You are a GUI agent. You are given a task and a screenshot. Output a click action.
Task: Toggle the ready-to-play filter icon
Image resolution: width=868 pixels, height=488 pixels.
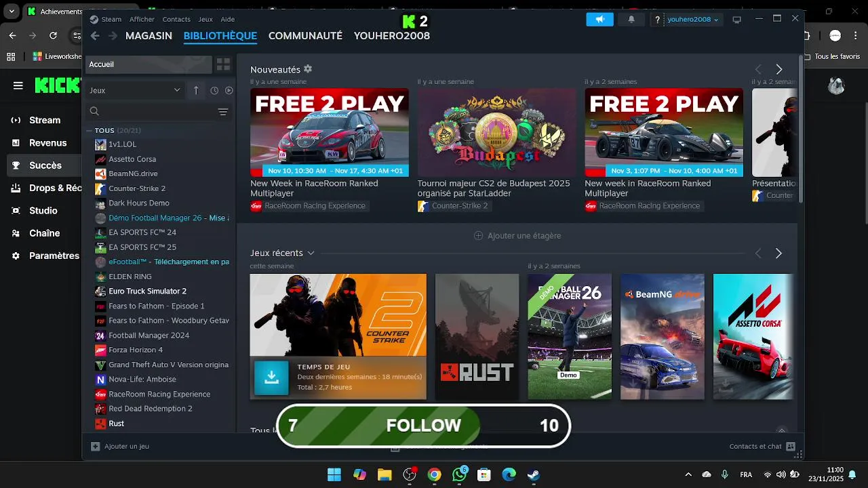point(229,90)
